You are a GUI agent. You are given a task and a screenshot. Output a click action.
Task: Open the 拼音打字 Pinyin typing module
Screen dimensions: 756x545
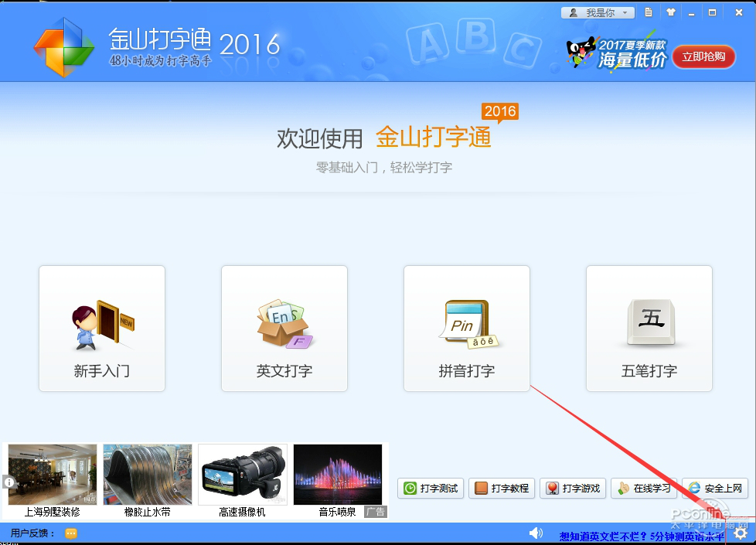[x=467, y=329]
